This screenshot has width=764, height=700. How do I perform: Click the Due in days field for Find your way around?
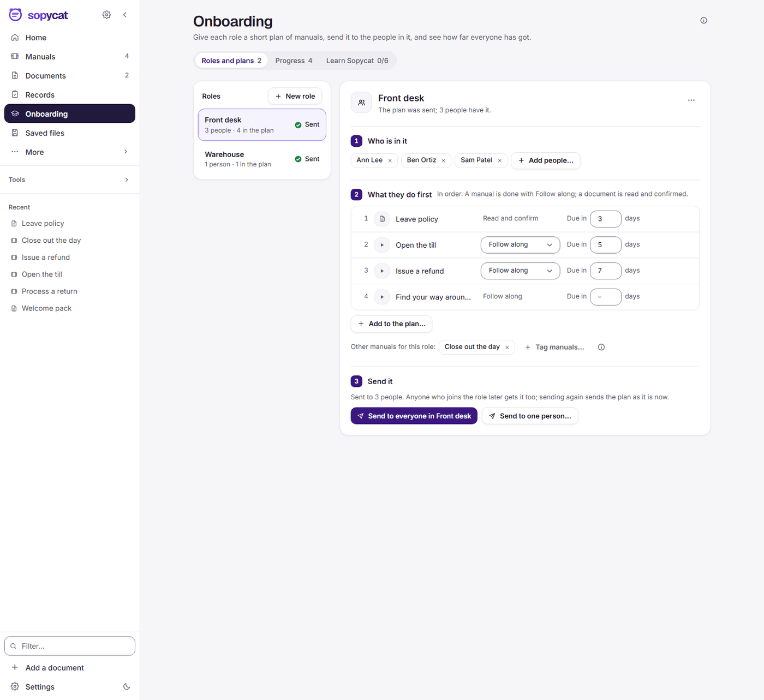[x=605, y=297]
